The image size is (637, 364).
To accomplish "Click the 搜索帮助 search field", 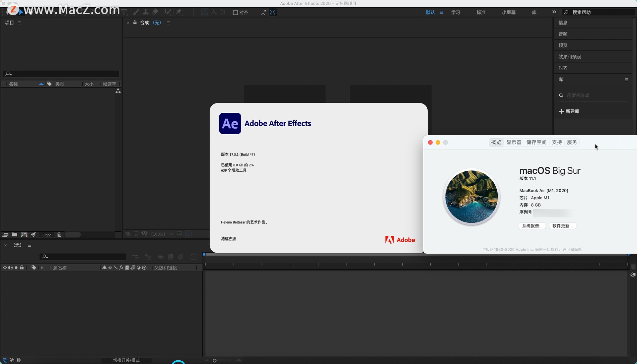I will click(599, 12).
